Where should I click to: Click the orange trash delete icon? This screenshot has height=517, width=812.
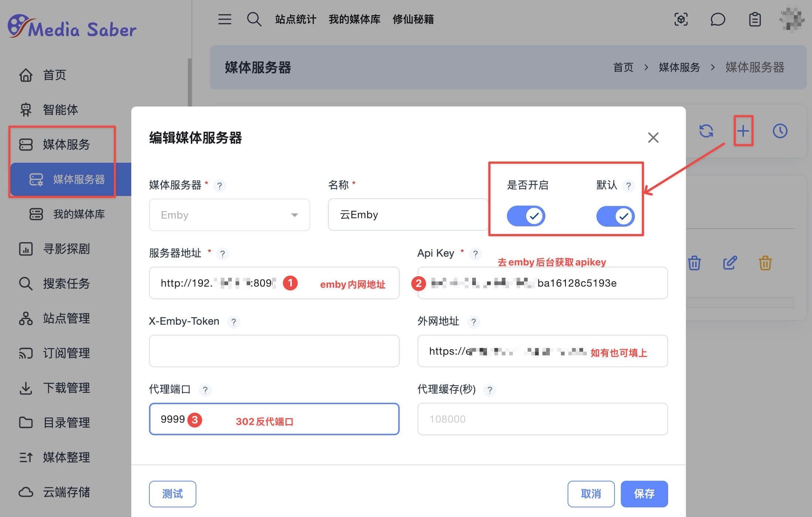pyautogui.click(x=765, y=263)
